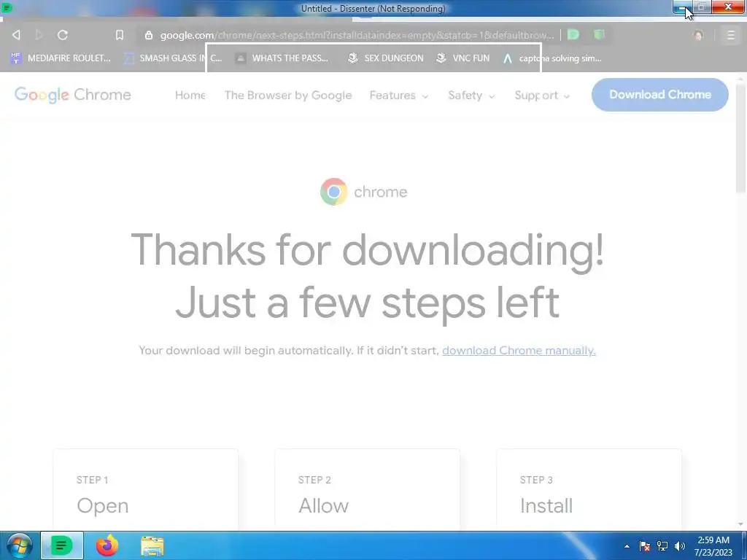Open the green Dissenter comments icon

pos(573,35)
